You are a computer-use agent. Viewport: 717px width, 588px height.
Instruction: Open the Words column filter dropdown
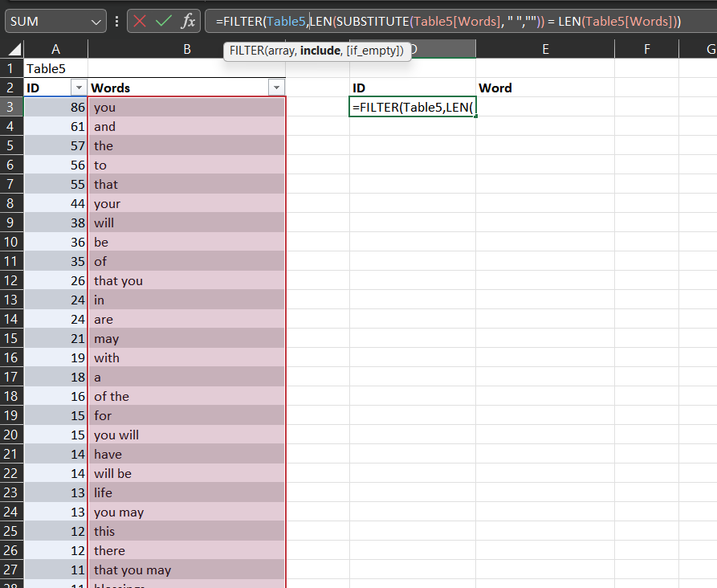pyautogui.click(x=277, y=88)
